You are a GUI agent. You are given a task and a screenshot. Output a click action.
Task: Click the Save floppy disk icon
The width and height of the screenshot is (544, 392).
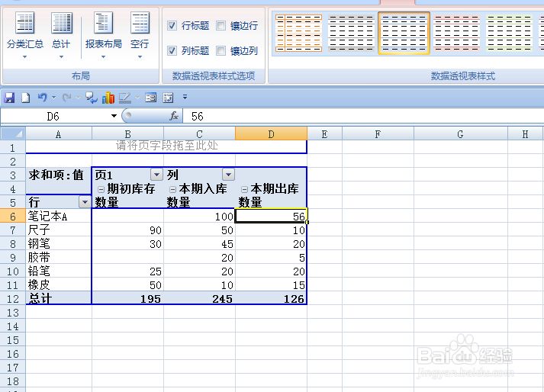tap(9, 98)
